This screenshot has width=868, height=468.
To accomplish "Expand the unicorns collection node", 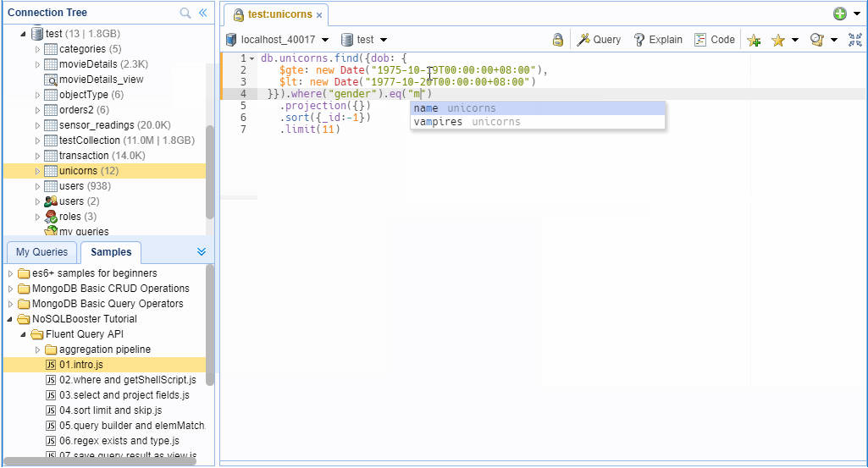I will click(37, 171).
